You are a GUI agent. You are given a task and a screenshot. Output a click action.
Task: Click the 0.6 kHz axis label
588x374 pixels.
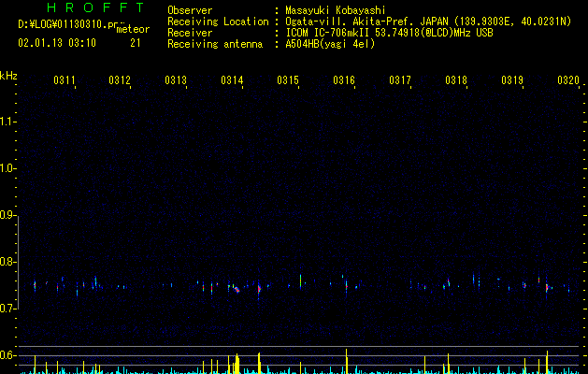click(7, 355)
